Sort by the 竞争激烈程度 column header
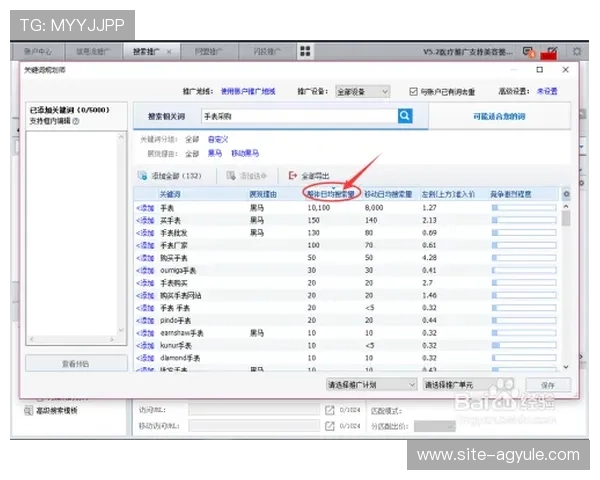600x480 pixels. pyautogui.click(x=511, y=194)
